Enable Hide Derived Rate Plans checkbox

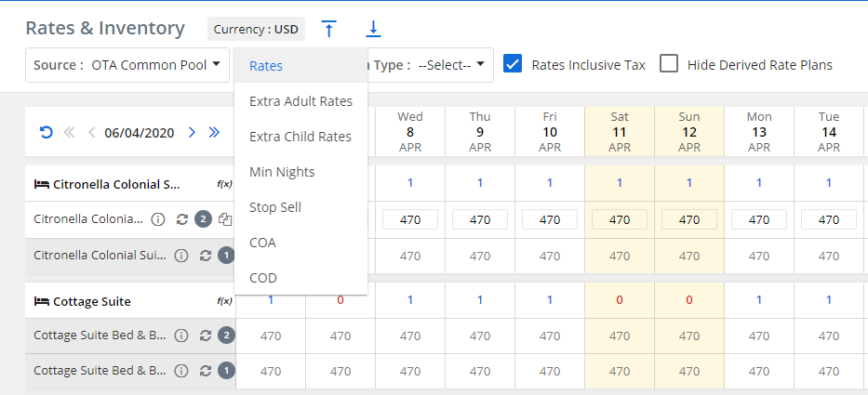coord(668,64)
